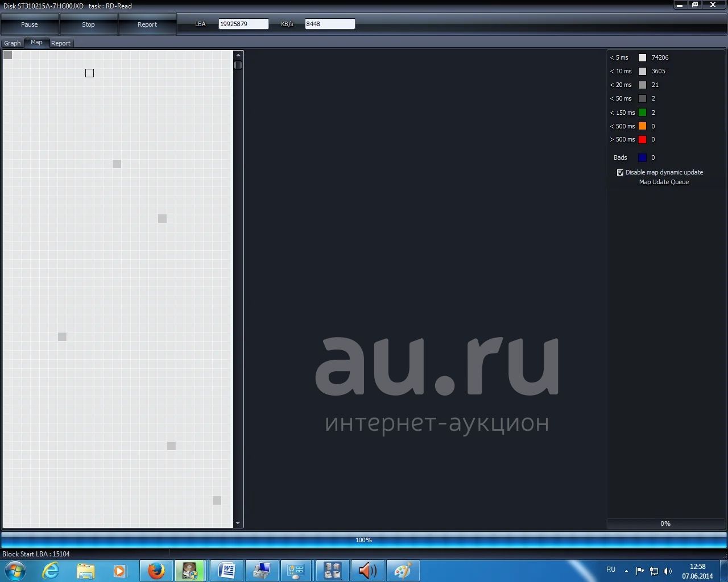Click the LBA input field
Viewport: 728px width, 582px height.
coord(243,24)
